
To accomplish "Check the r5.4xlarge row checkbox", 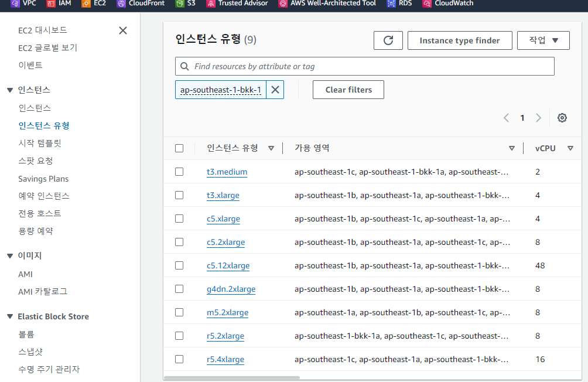I will (179, 359).
